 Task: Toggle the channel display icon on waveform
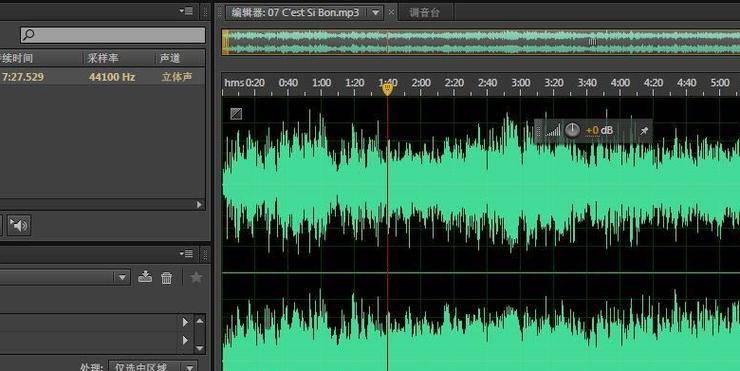236,113
